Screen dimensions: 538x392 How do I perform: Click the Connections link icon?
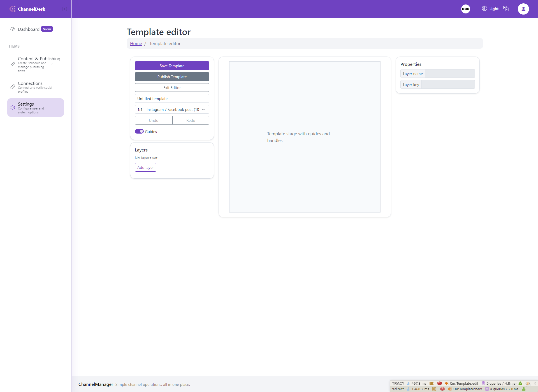(13, 87)
